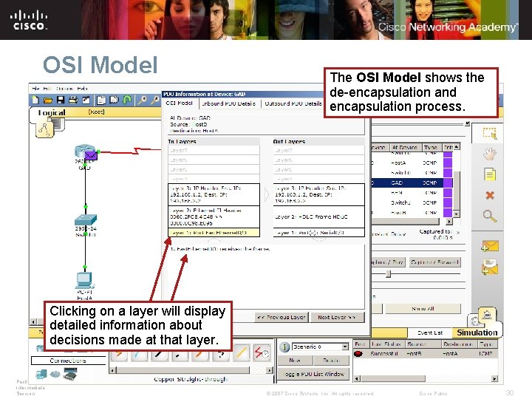Click the navigation cluster icon under Logical

[x=45, y=129]
